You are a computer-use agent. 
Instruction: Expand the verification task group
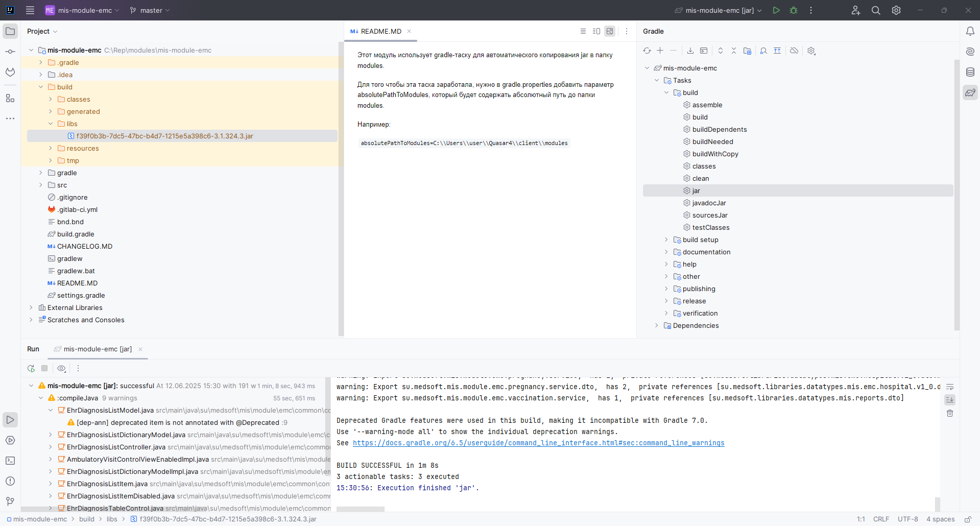[666, 313]
